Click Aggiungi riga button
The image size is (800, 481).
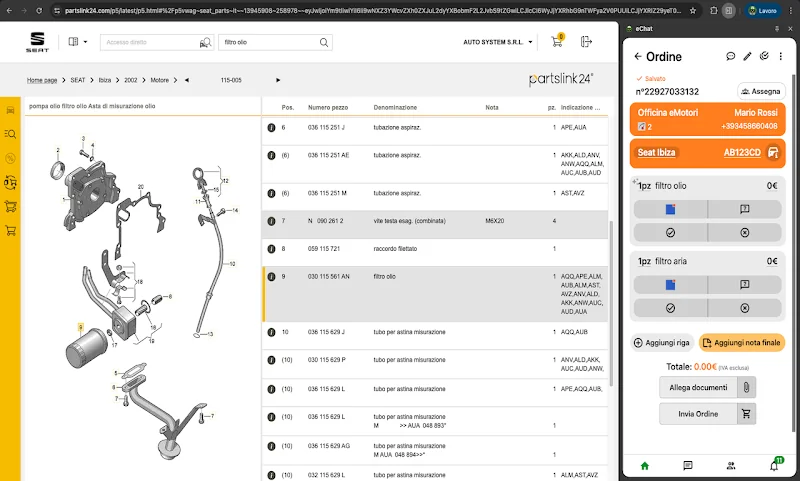(662, 343)
